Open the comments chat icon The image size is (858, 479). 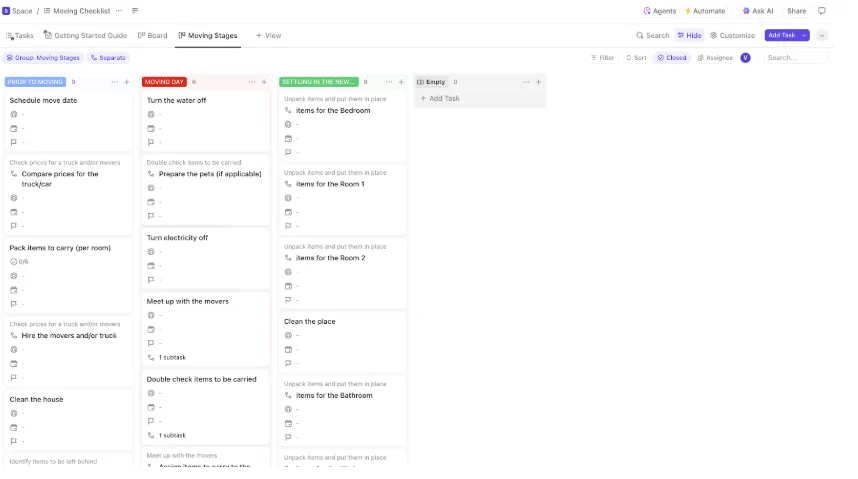click(x=821, y=11)
